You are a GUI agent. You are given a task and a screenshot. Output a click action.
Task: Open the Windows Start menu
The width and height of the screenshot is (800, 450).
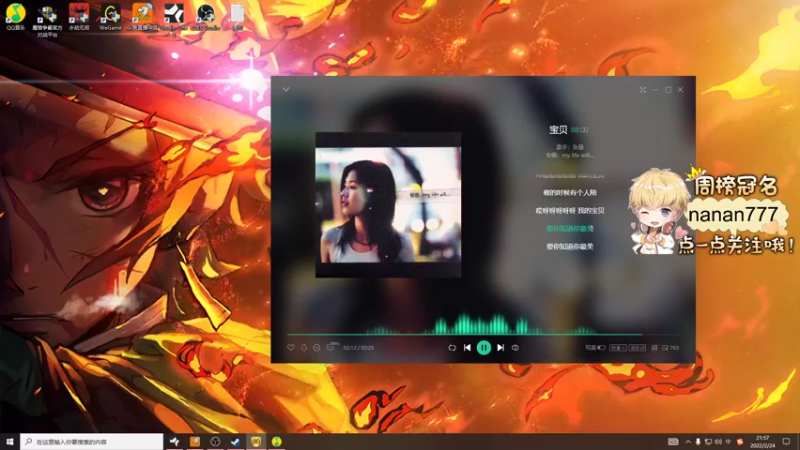(x=10, y=442)
